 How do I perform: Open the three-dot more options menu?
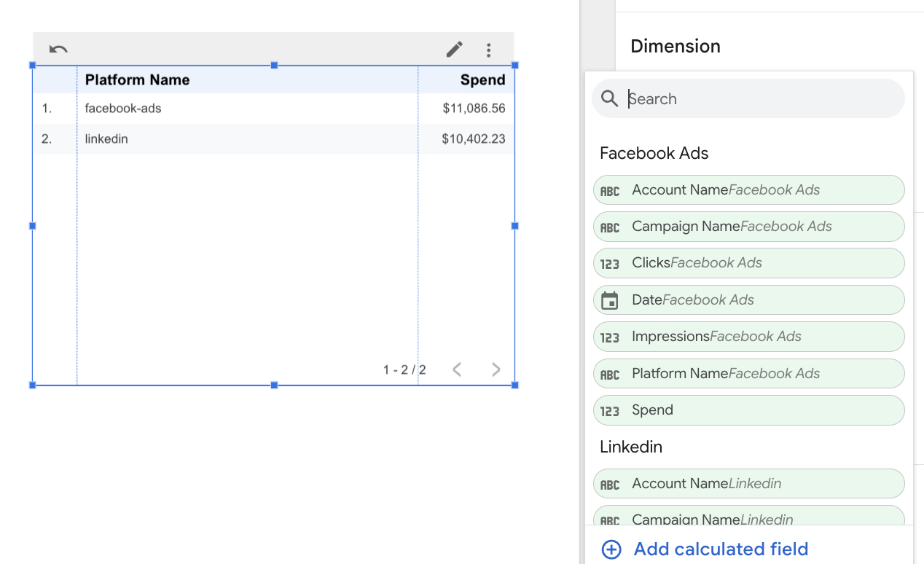coord(488,50)
